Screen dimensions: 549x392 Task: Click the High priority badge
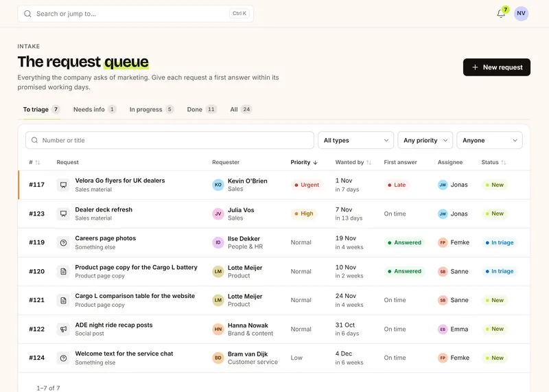pos(303,214)
